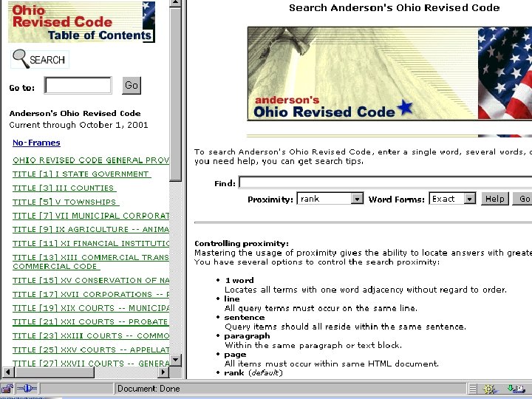Image resolution: width=532 pixels, height=399 pixels.
Task: Click the security padlock icon in status bar
Action: [7, 388]
